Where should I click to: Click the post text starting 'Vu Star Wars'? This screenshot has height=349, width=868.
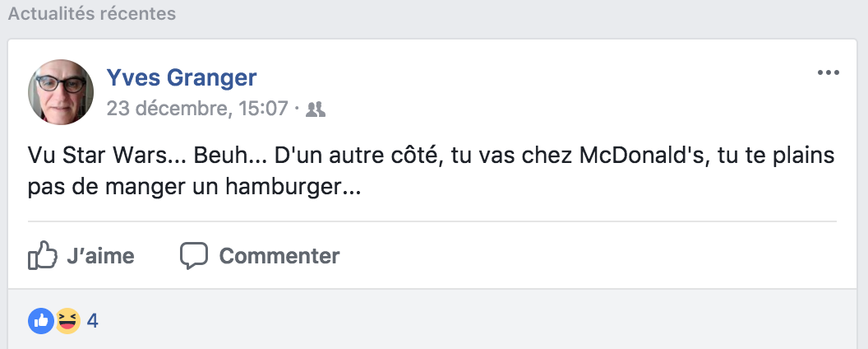(x=432, y=172)
